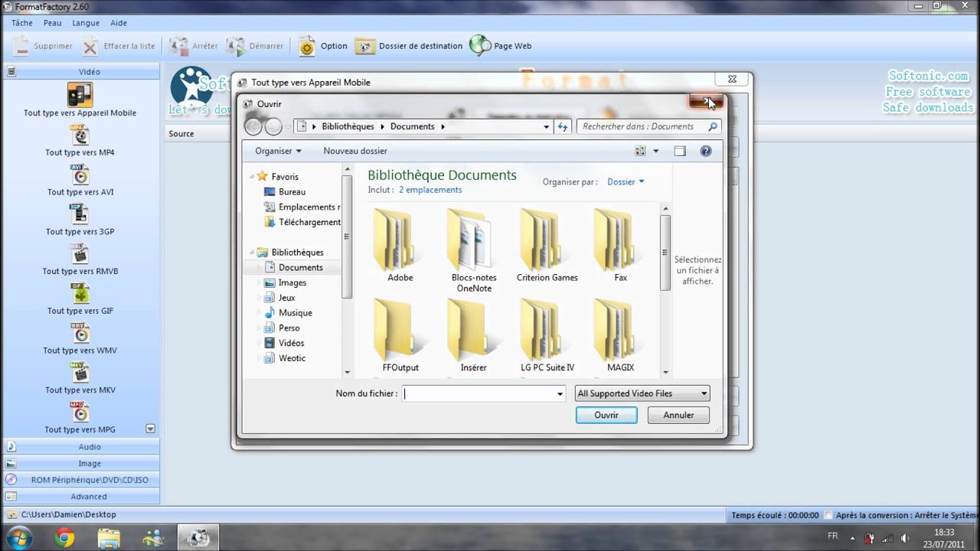Open the Blocs-notes OneNote folder
Viewport: 980px width, 551px height.
pos(474,250)
